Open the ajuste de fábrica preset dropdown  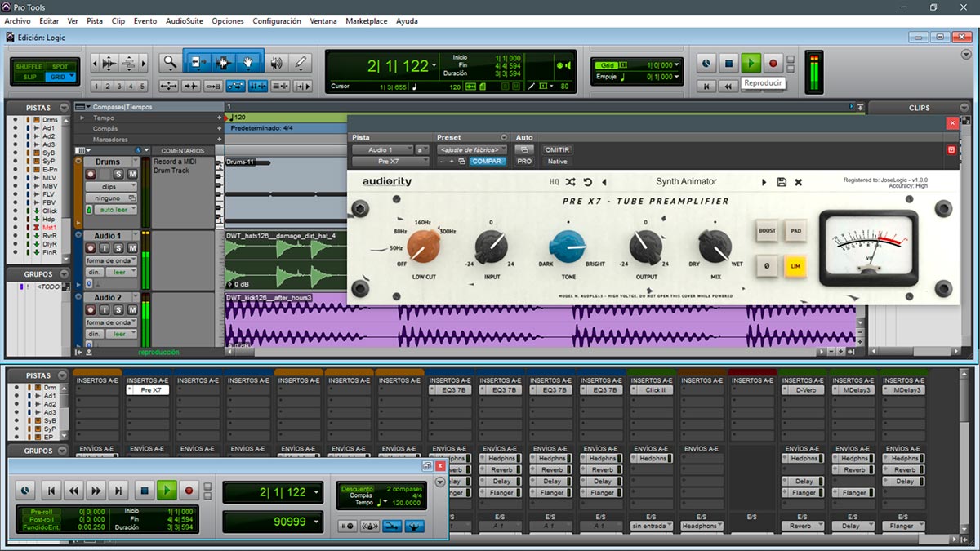pos(472,150)
